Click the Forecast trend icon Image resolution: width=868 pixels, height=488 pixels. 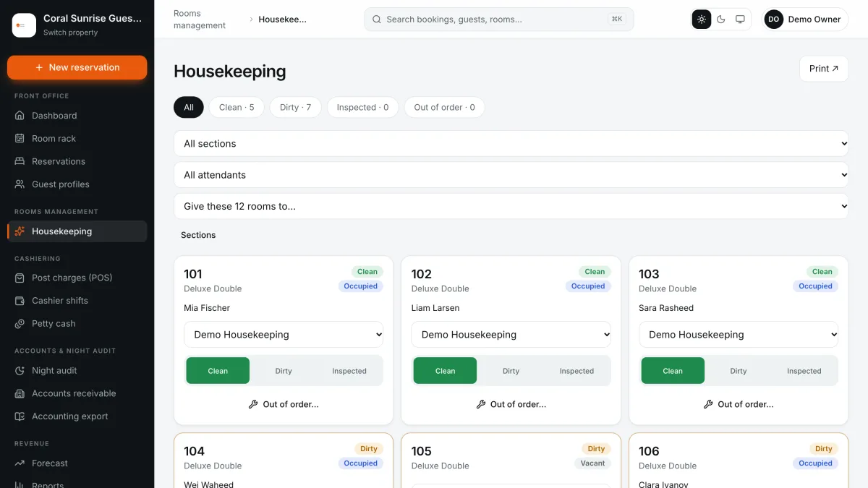click(x=20, y=463)
